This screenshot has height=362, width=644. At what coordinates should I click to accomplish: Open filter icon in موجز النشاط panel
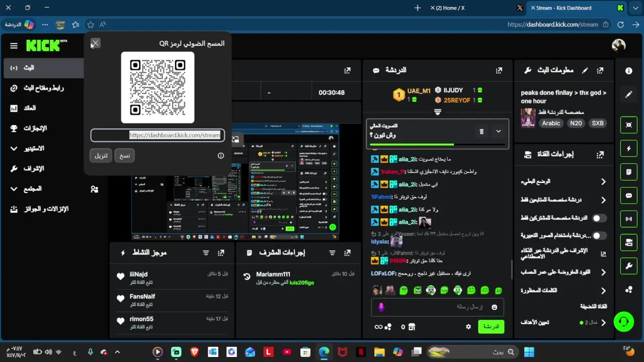pyautogui.click(x=206, y=253)
